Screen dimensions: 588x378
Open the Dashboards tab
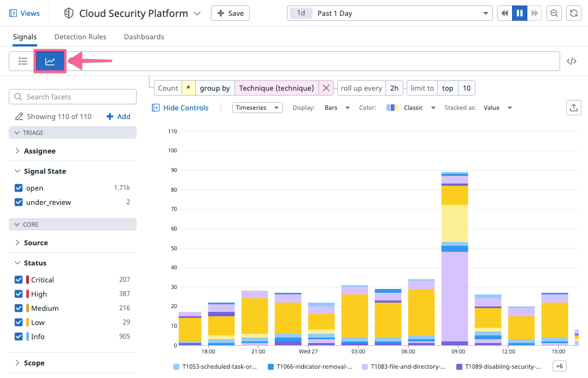(144, 37)
